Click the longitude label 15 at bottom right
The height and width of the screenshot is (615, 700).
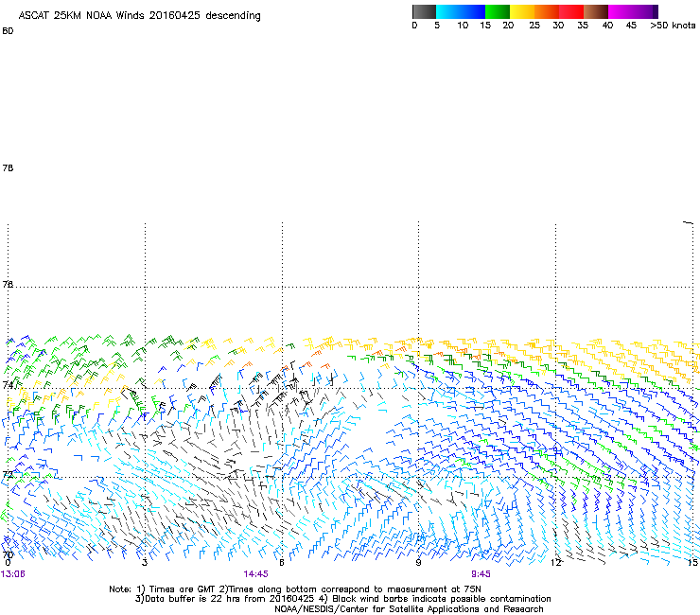[692, 563]
